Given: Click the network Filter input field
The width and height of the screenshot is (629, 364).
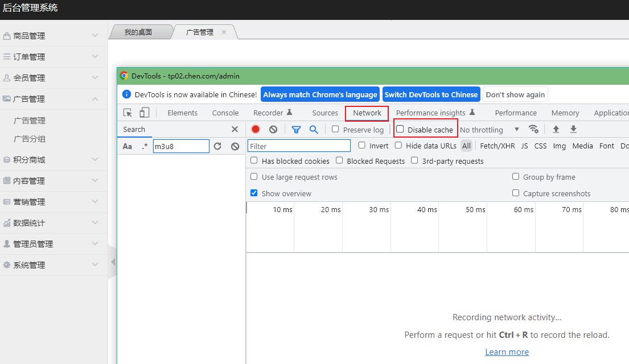Looking at the screenshot, I should click(299, 146).
